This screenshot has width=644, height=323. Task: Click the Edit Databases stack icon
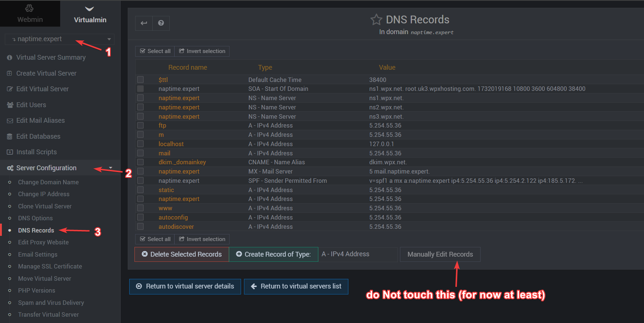point(10,136)
